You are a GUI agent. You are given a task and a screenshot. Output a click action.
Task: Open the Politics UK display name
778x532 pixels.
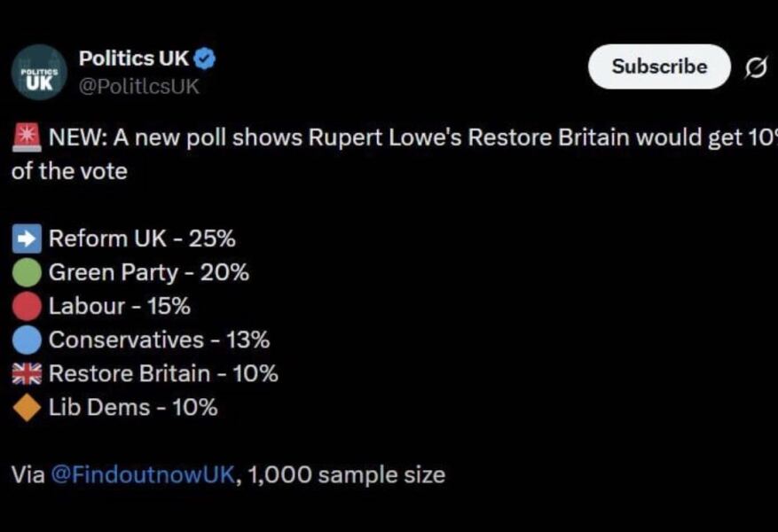(x=134, y=59)
